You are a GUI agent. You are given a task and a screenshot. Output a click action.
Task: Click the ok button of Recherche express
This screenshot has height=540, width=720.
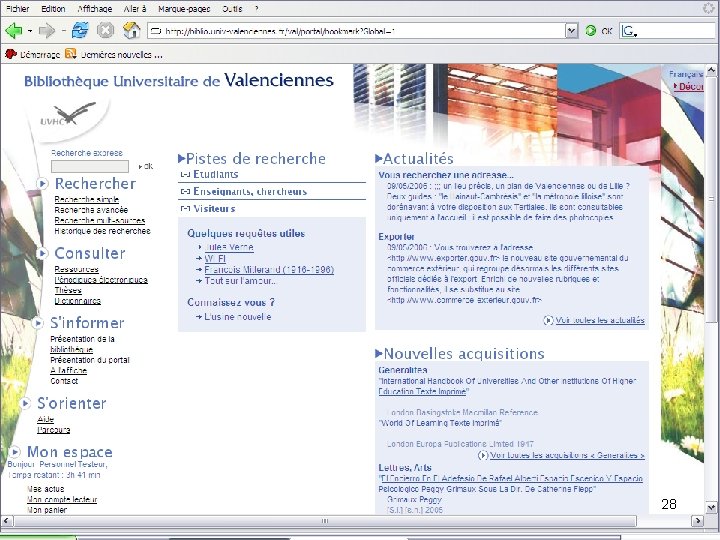click(x=146, y=166)
